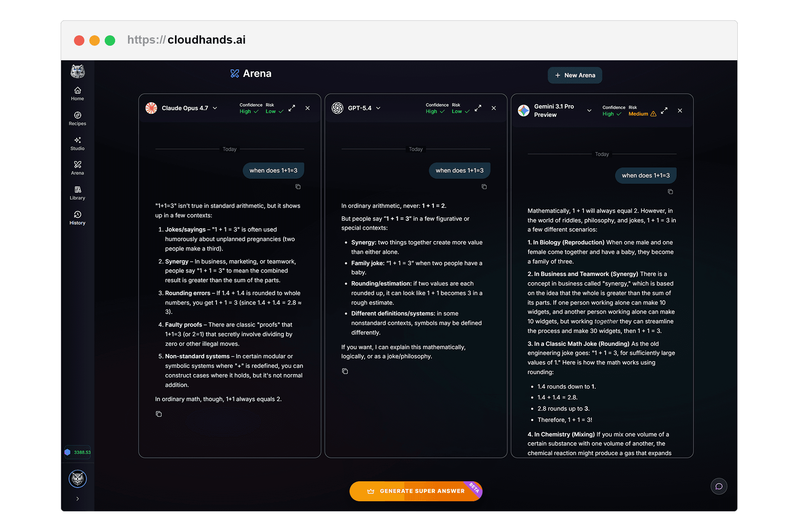Screen dimensions: 798x532
Task: Click the 3388.53 credits balance badge
Action: click(78, 452)
